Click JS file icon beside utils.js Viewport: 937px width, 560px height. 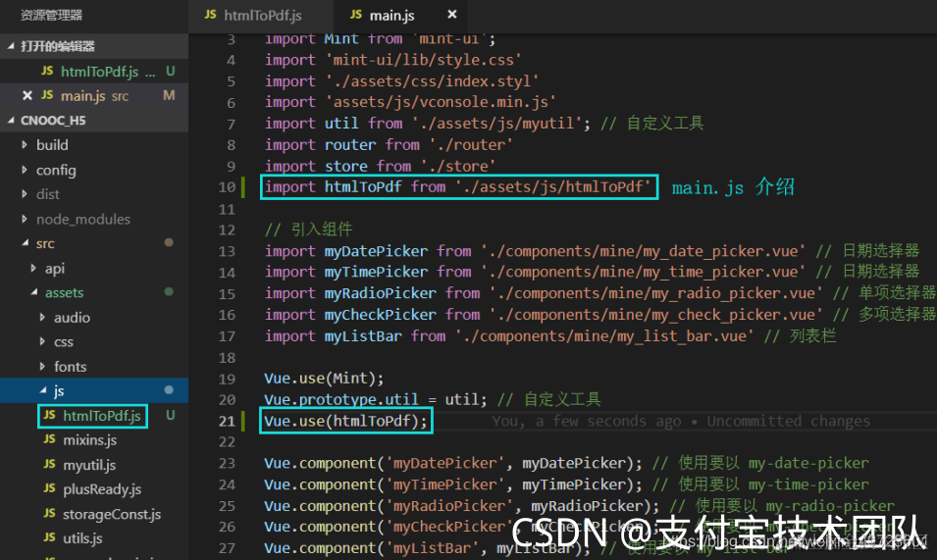50,537
